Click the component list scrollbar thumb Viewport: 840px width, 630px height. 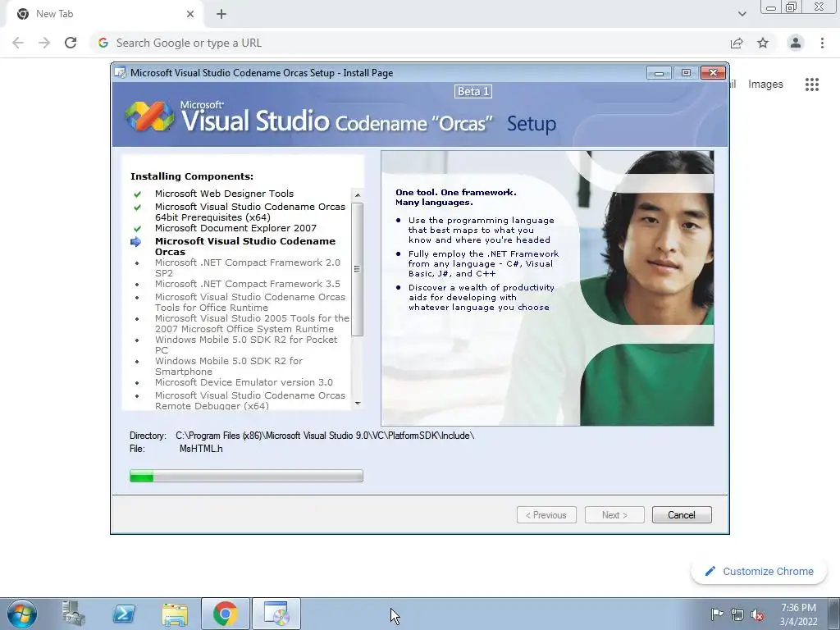(358, 269)
